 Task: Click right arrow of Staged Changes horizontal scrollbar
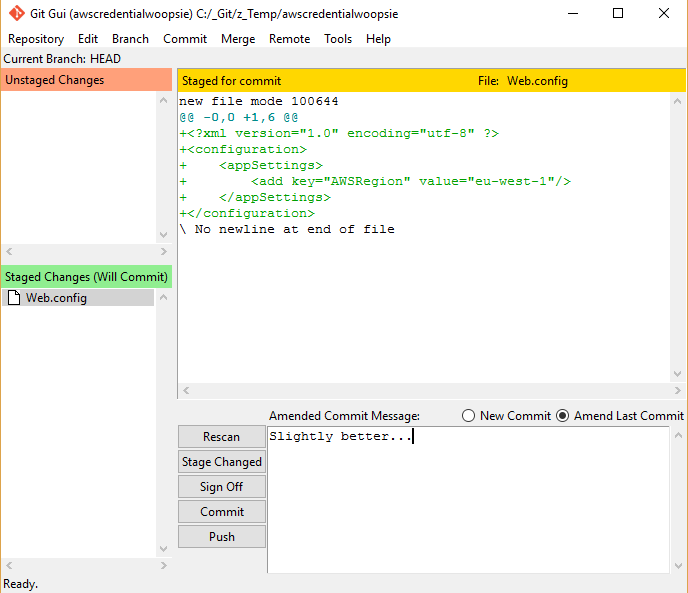(164, 565)
